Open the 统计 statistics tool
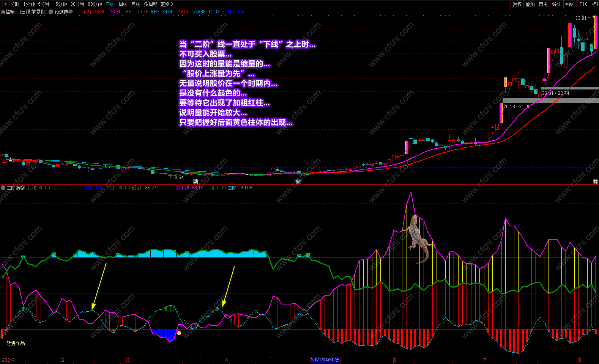Viewport: 599px width, 364px height. pyautogui.click(x=556, y=4)
